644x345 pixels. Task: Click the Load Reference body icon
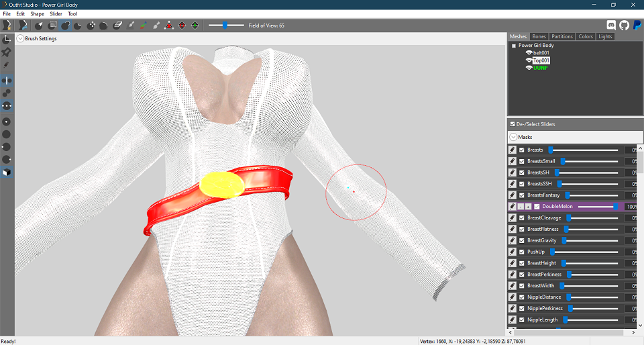23,26
